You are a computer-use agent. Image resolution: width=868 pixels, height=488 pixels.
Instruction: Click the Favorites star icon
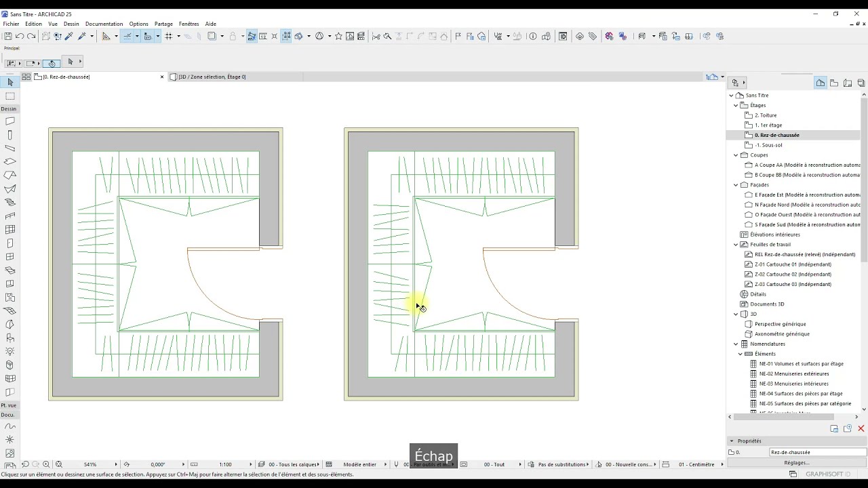338,37
